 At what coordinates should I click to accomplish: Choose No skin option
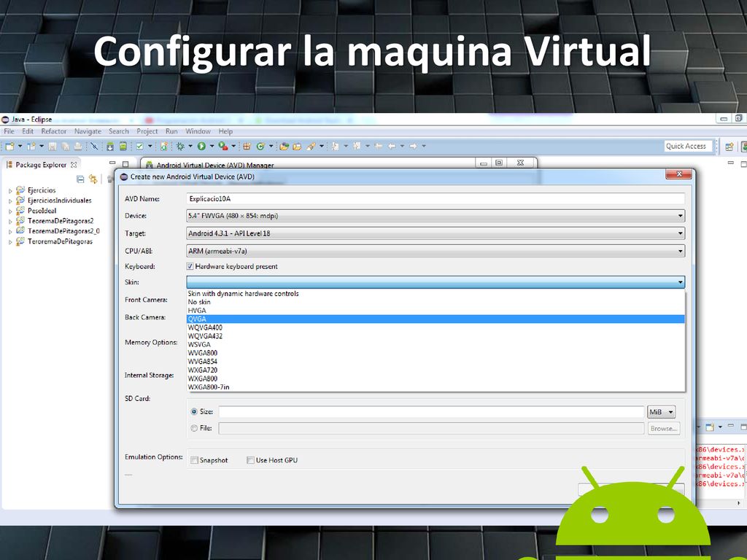coord(436,302)
